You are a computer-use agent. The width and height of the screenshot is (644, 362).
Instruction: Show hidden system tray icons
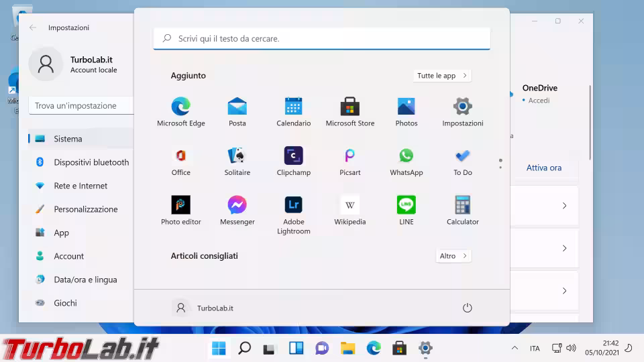click(515, 348)
